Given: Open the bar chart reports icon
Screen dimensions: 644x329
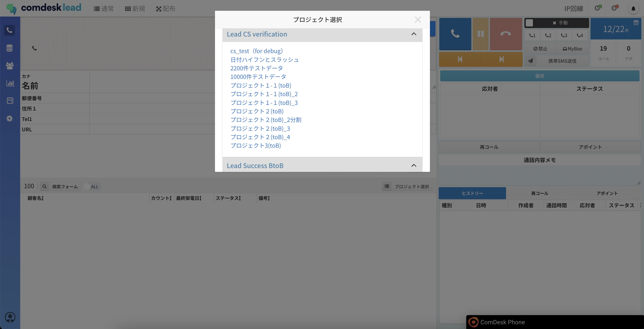Looking at the screenshot, I should click(10, 83).
